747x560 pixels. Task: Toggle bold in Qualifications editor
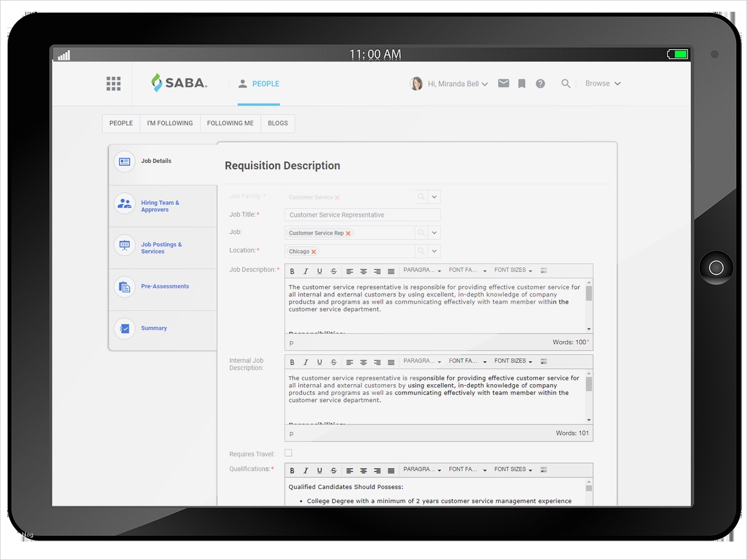292,471
